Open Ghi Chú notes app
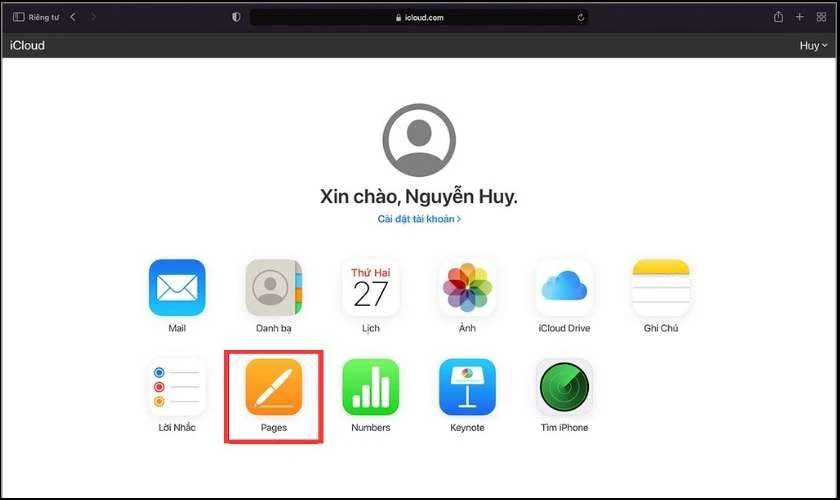This screenshot has width=840, height=500. click(x=661, y=288)
